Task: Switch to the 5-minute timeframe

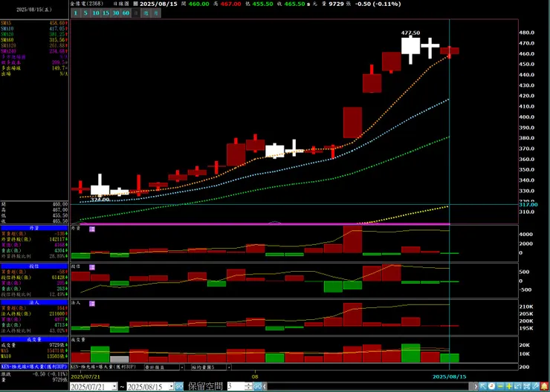Action: (x=85, y=13)
